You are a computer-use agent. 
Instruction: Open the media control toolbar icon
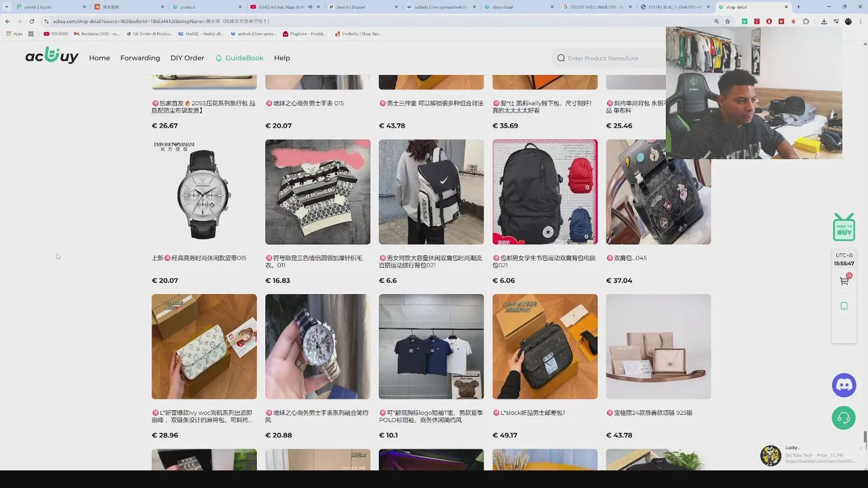(x=835, y=21)
